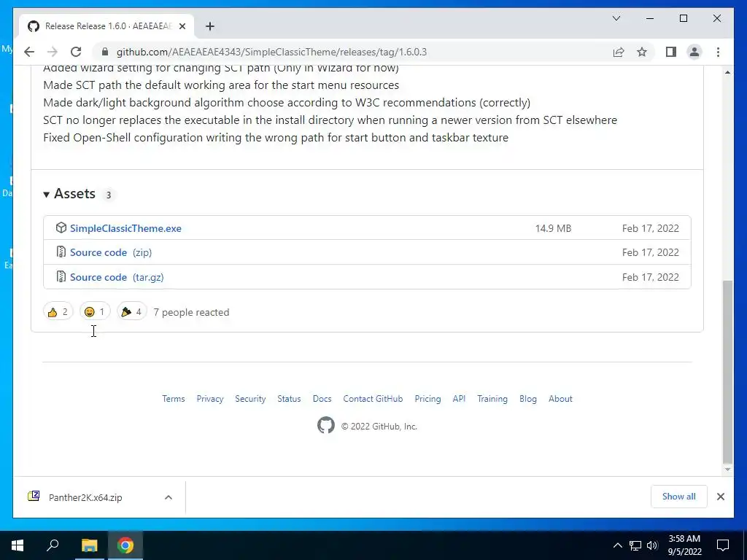Go back to the previous page
747x560 pixels.
tap(29, 52)
